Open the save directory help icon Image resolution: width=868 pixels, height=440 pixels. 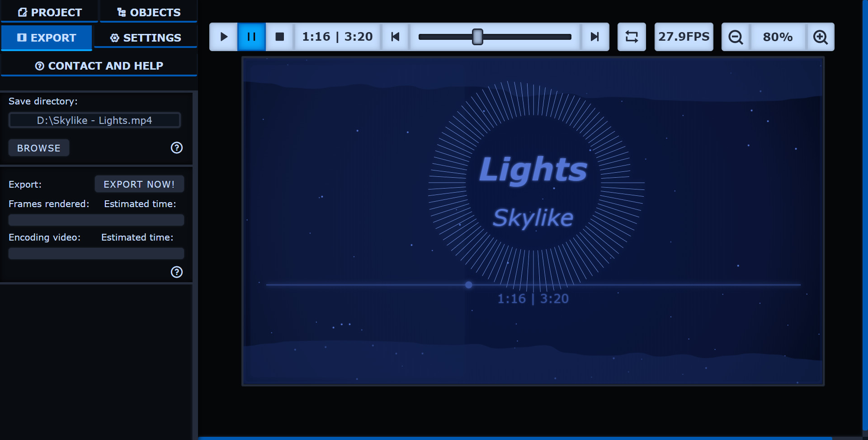[x=177, y=147]
